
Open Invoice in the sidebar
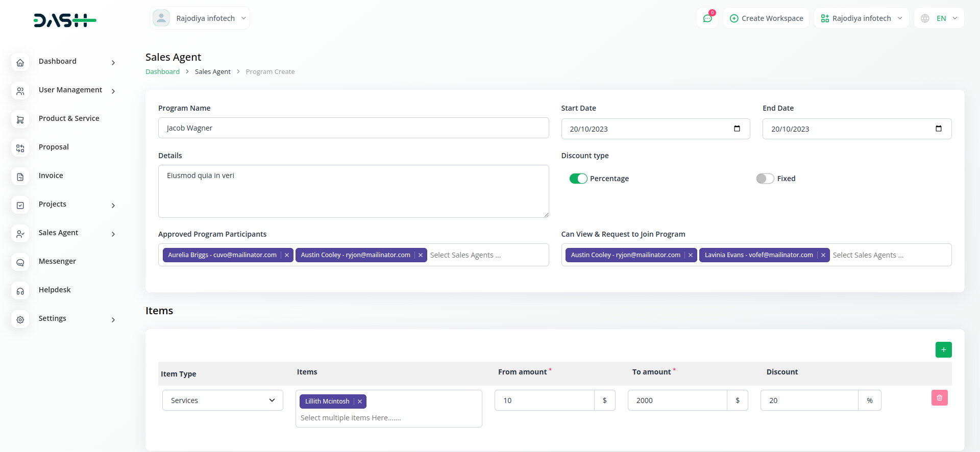pyautogui.click(x=51, y=175)
